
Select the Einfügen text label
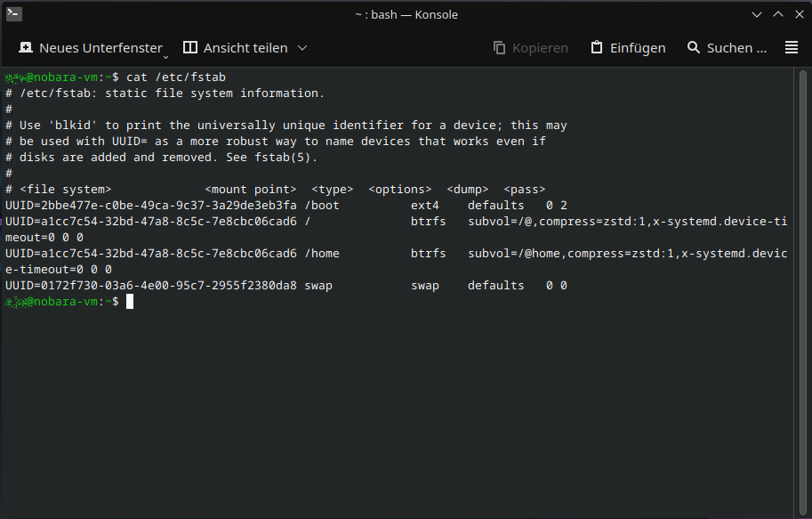(x=637, y=48)
